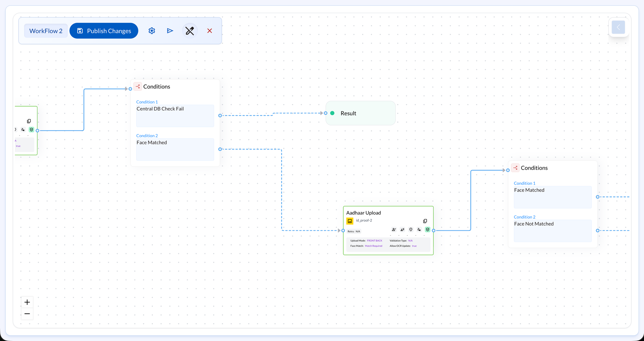Click the green shield check icon on Aadhaar Upload

coord(428,230)
